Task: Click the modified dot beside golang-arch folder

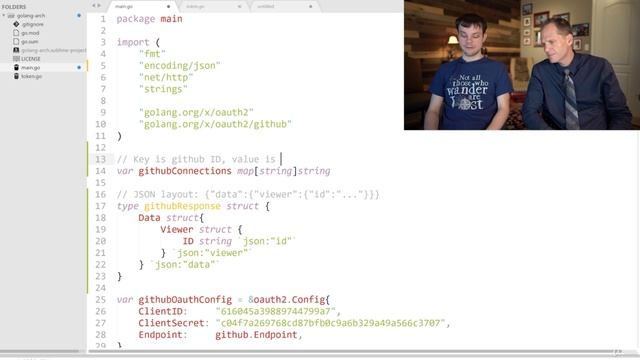Action: click(x=79, y=16)
